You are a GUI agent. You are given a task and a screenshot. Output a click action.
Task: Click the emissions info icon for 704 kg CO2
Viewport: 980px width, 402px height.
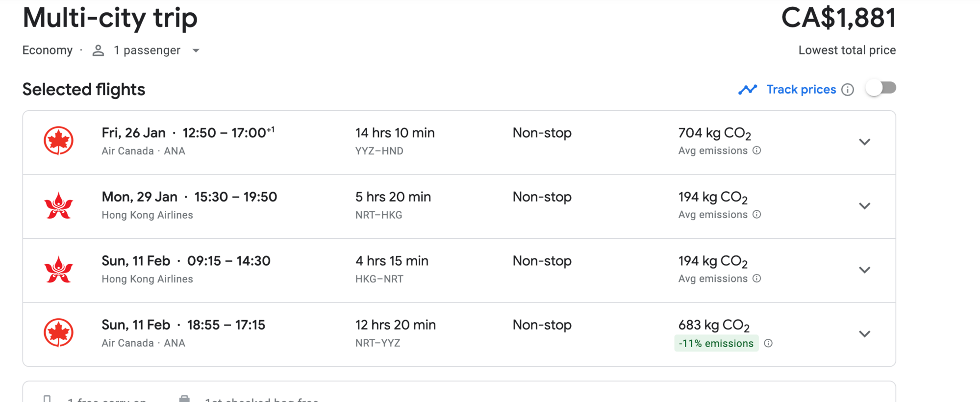[x=757, y=151]
